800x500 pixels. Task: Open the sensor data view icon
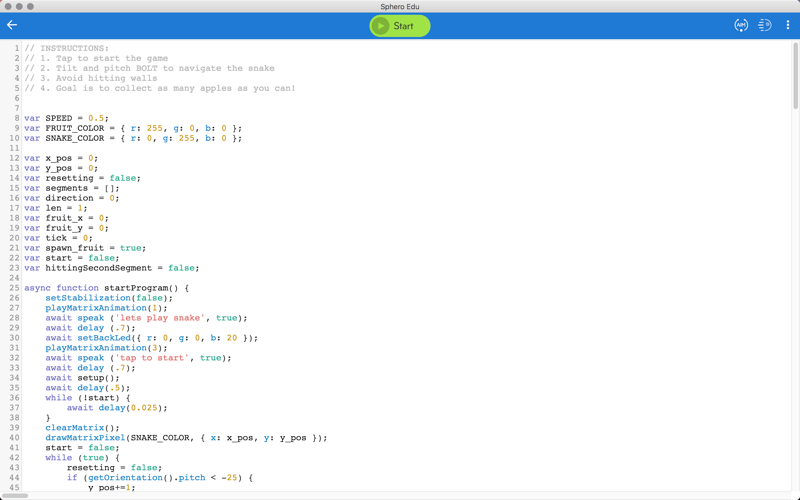pos(764,25)
